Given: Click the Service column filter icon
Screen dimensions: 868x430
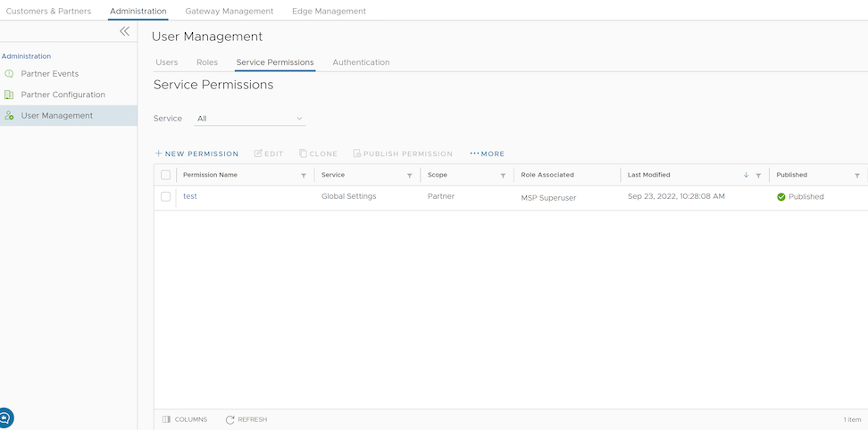Looking at the screenshot, I should pyautogui.click(x=410, y=176).
